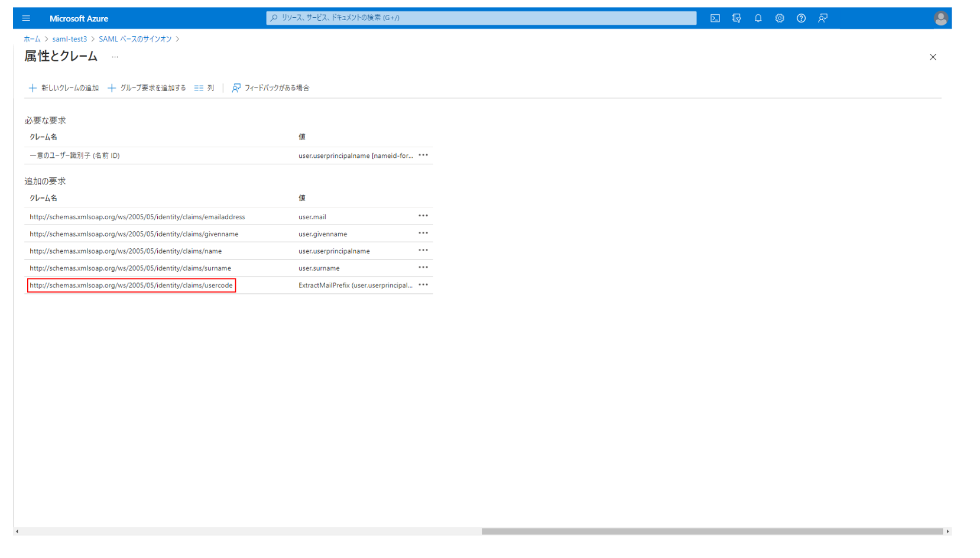Open the help question mark icon
This screenshot has height=558, width=980.
click(801, 18)
